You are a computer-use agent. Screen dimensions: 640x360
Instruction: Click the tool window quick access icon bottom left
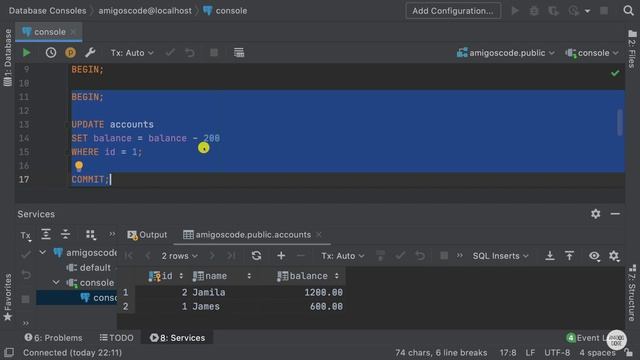tap(9, 352)
